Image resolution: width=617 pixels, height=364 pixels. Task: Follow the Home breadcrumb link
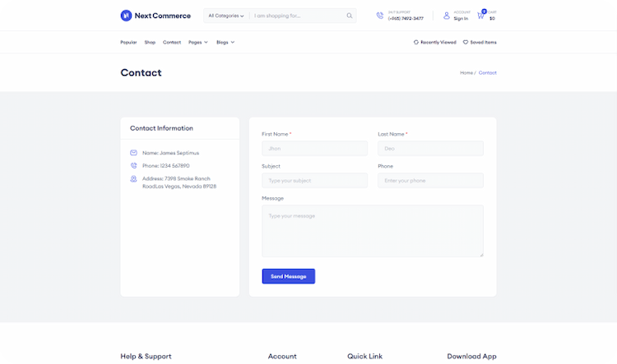(466, 73)
